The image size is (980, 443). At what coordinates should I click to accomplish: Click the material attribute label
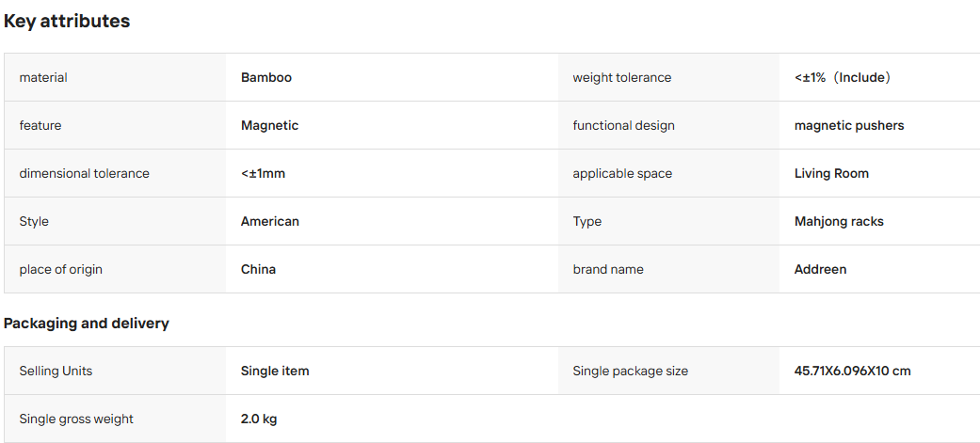coord(43,77)
